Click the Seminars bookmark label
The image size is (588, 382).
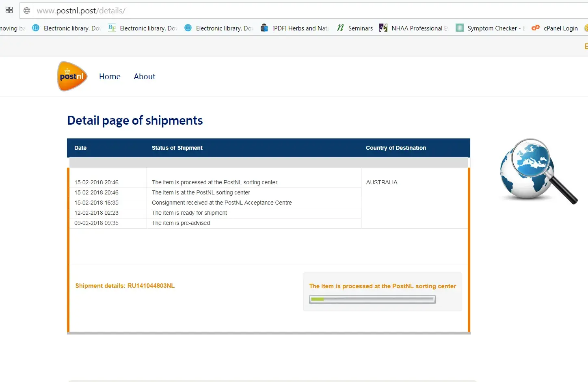tap(361, 28)
